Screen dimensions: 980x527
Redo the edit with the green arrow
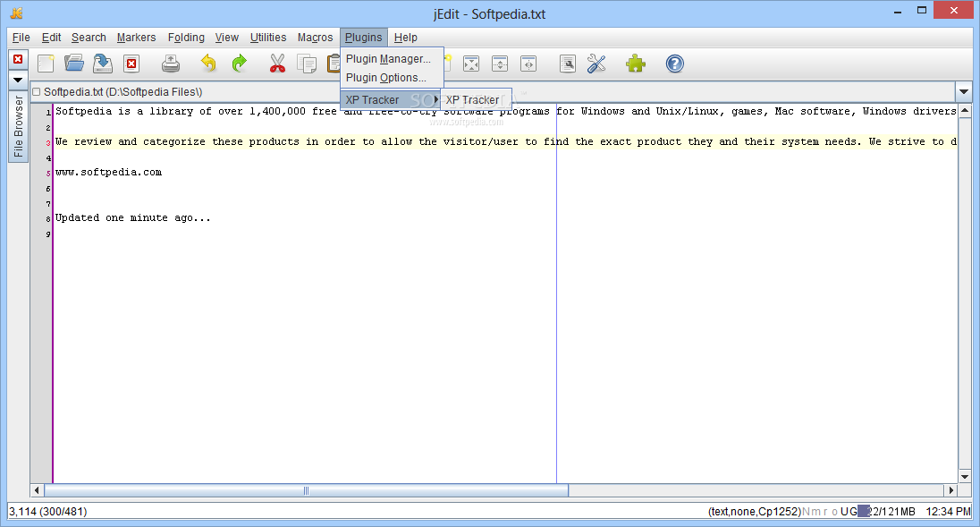pos(239,64)
